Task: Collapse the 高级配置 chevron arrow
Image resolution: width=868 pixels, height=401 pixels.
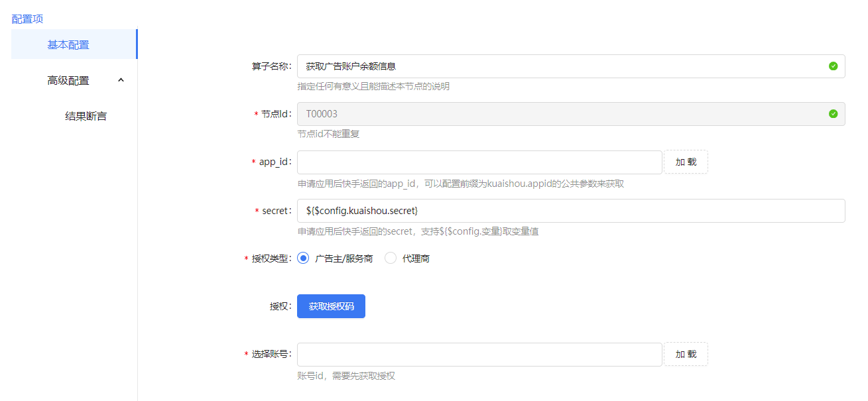Action: (x=121, y=80)
